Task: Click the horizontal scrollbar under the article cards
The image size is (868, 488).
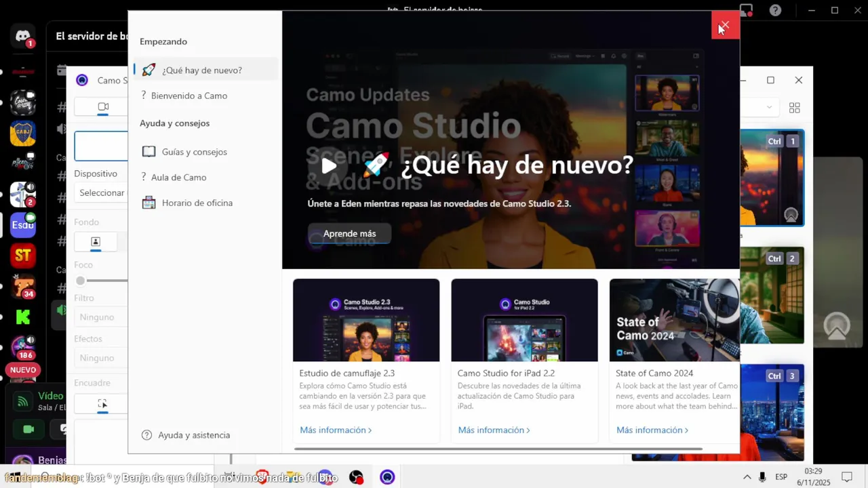Action: click(498, 448)
